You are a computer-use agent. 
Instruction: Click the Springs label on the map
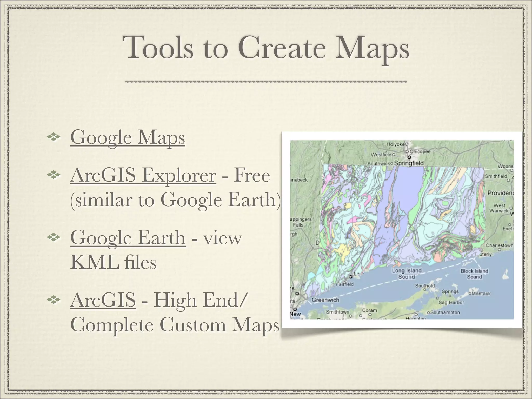coord(450,291)
